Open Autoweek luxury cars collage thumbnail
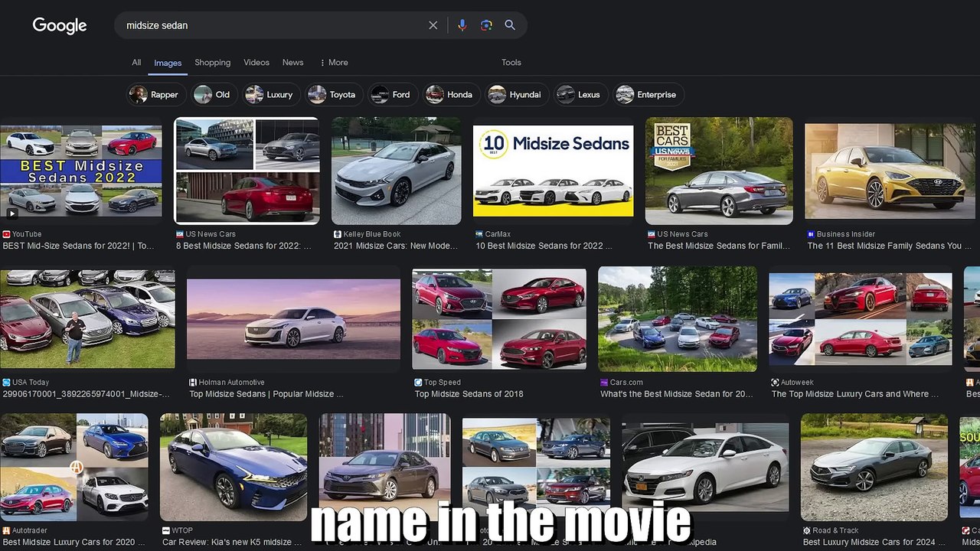 (x=861, y=319)
